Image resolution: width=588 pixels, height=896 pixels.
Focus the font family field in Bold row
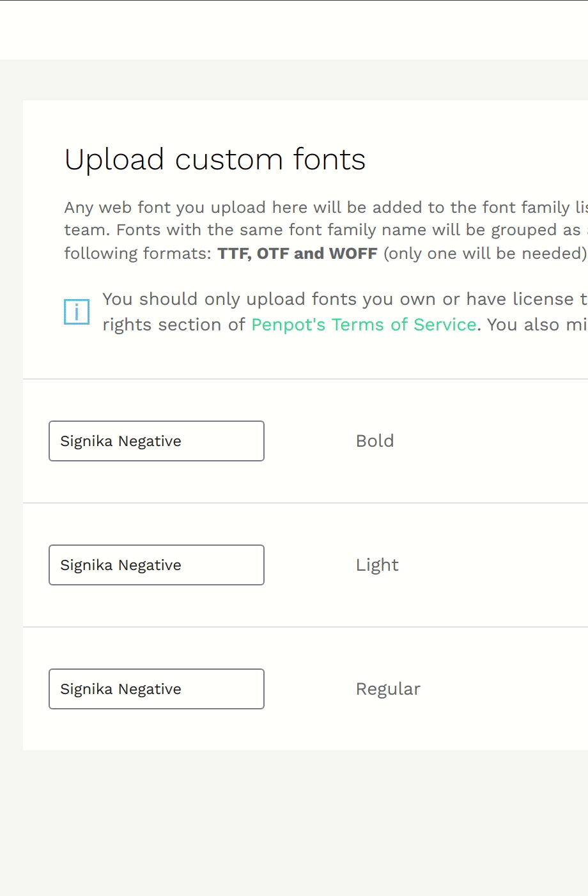(x=157, y=441)
